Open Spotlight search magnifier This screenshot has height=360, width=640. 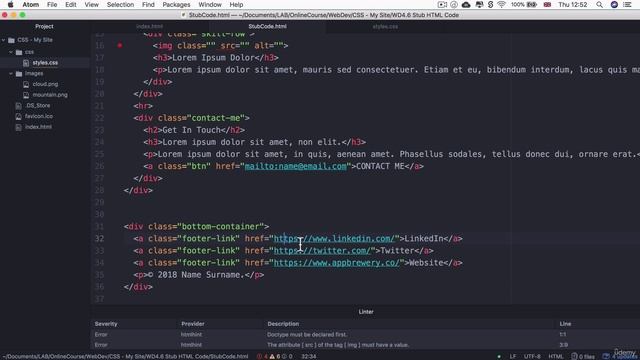pos(599,4)
